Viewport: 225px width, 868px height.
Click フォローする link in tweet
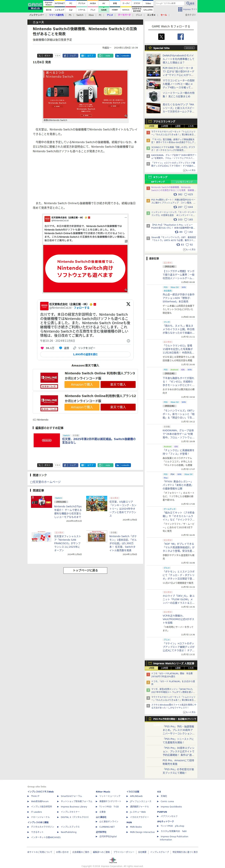click(x=82, y=308)
